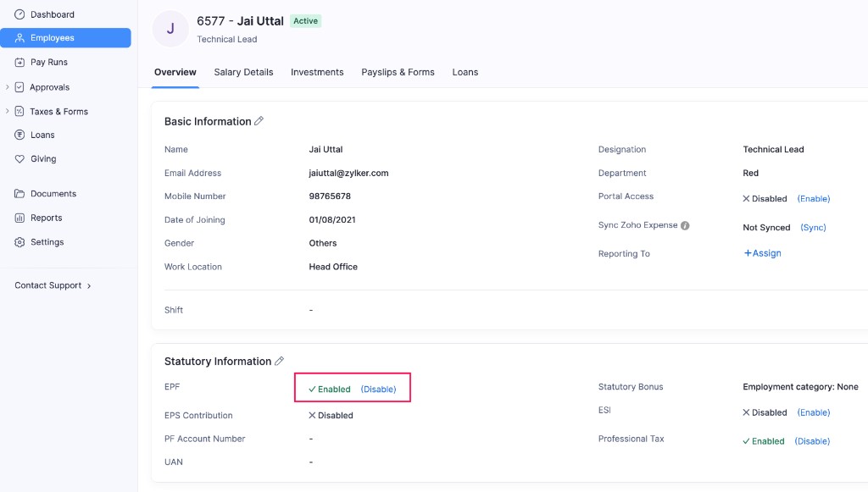The image size is (868, 492).
Task: Click the email jaiuttal@zylker.com
Action: coord(348,173)
